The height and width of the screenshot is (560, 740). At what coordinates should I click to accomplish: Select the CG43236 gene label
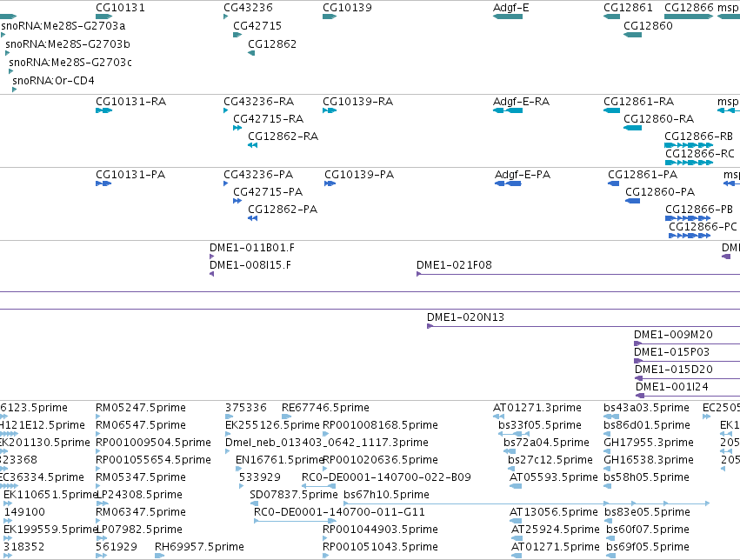point(248,8)
